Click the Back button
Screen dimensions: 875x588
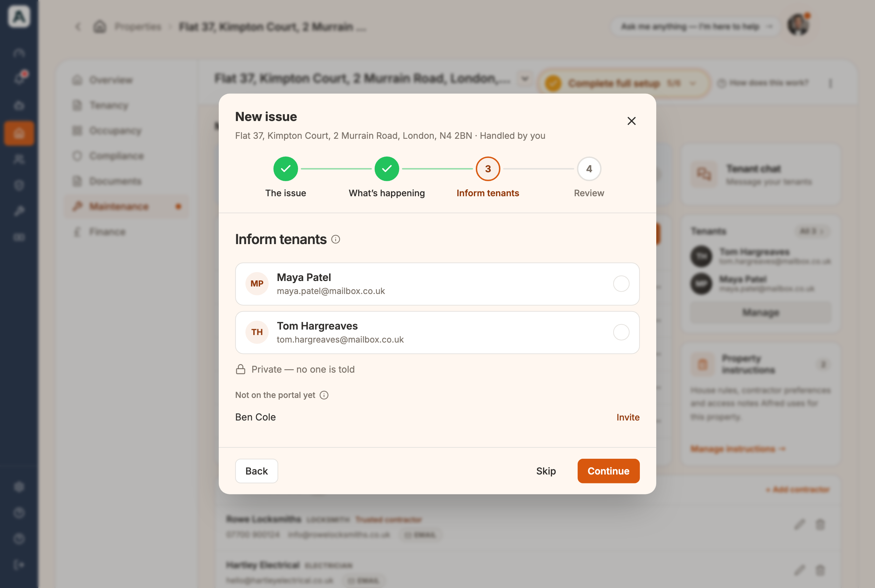[x=256, y=471]
